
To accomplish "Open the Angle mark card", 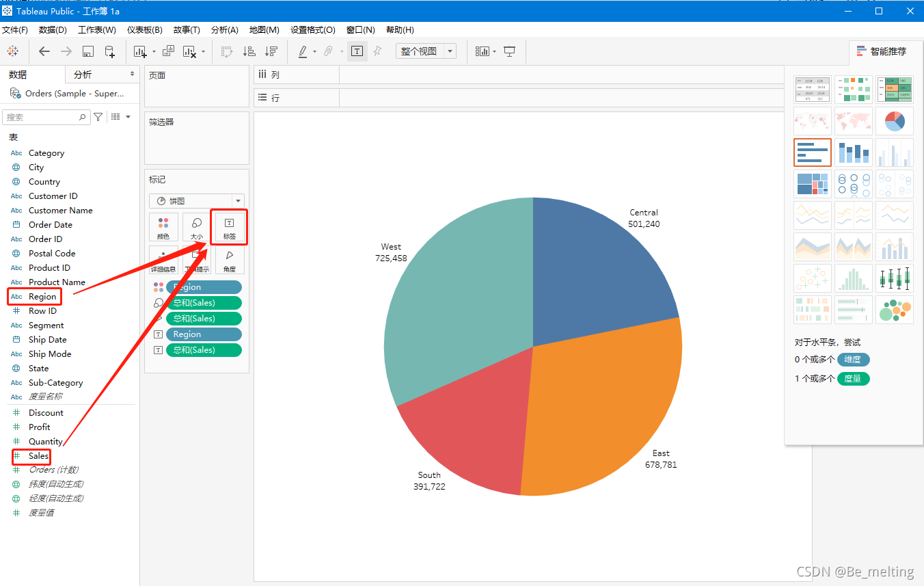I will click(229, 260).
